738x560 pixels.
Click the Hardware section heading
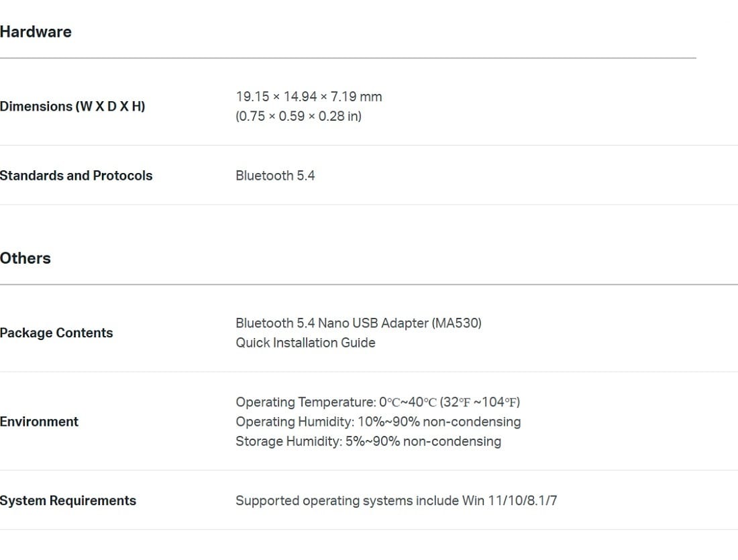[36, 32]
